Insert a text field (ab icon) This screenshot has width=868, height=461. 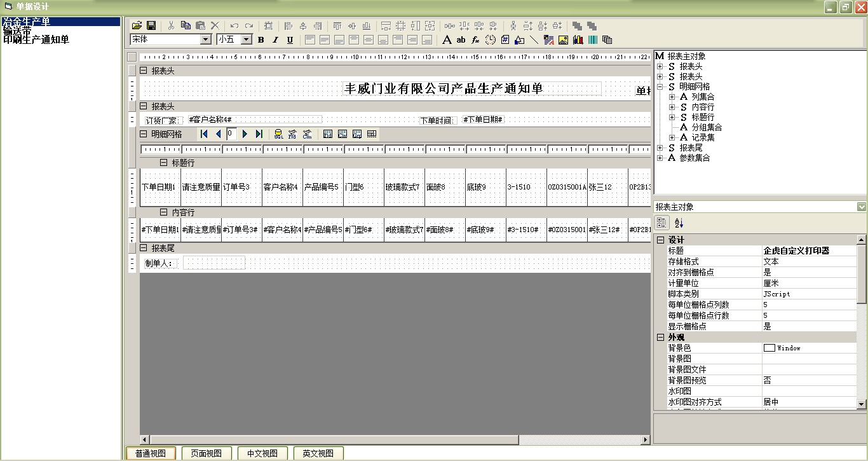pyautogui.click(x=461, y=39)
